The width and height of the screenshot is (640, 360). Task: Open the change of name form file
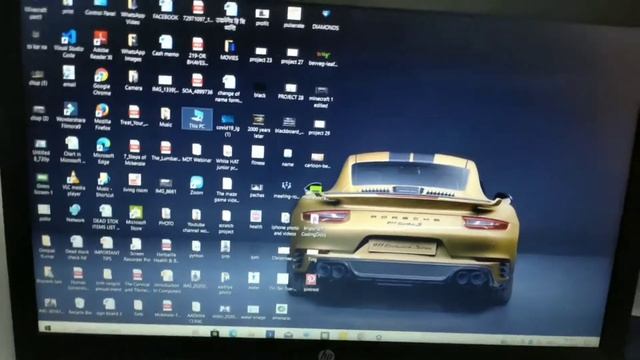point(229,88)
